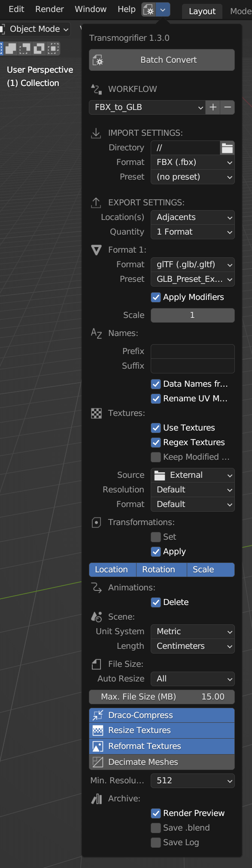Open the Directory folder browser icon
The height and width of the screenshot is (868, 252).
228,148
